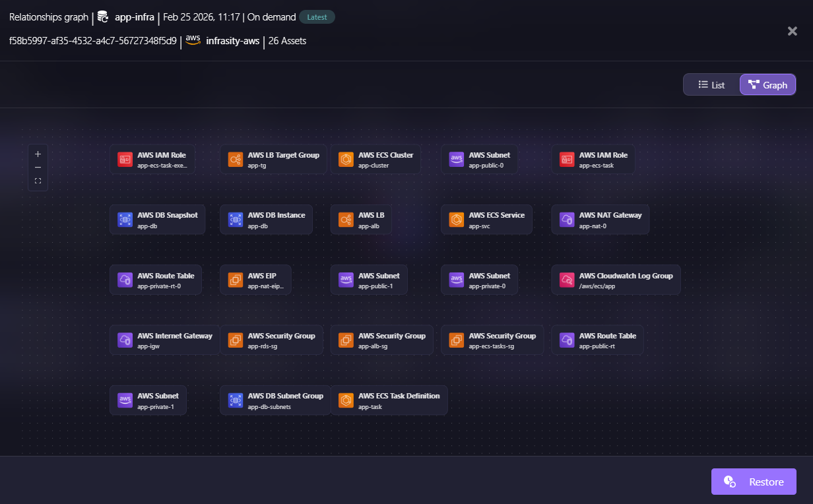The height and width of the screenshot is (504, 813).
Task: Click the Subnet icon for app-public-1
Action: point(346,280)
